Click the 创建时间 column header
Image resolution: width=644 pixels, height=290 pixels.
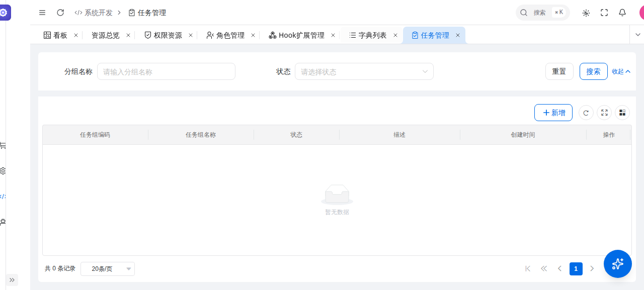point(523,135)
